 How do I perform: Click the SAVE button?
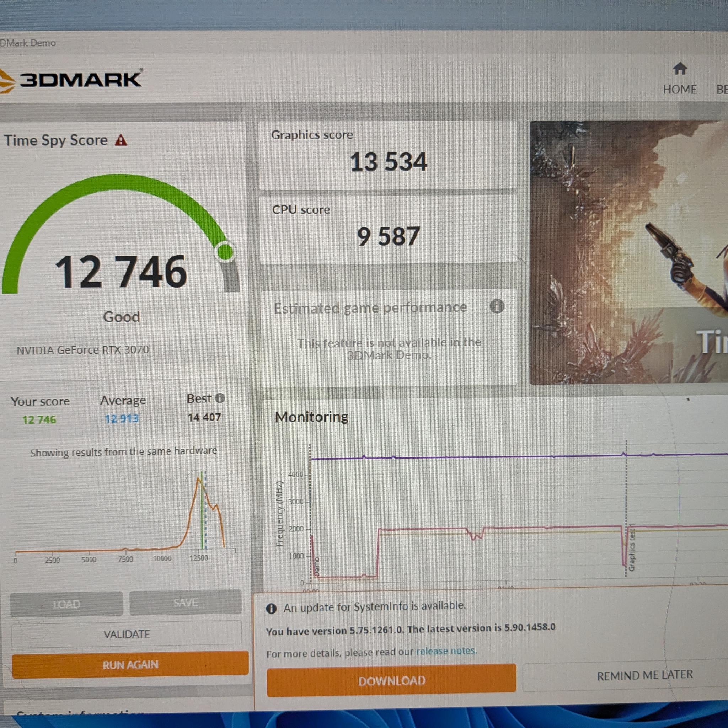186,602
